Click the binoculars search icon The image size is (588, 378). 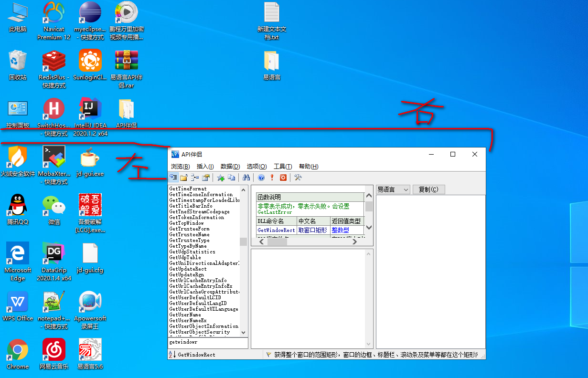246,178
